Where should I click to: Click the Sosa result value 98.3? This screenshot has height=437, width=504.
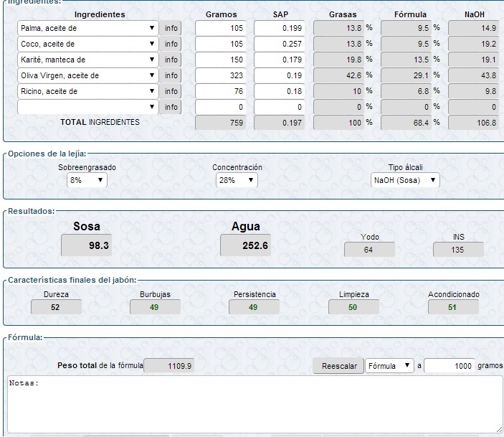click(87, 245)
